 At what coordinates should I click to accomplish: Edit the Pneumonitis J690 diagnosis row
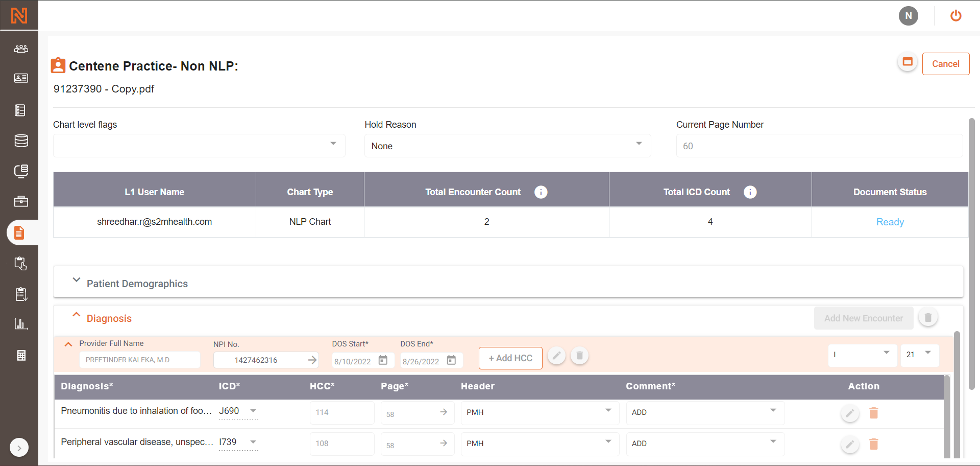coord(850,413)
